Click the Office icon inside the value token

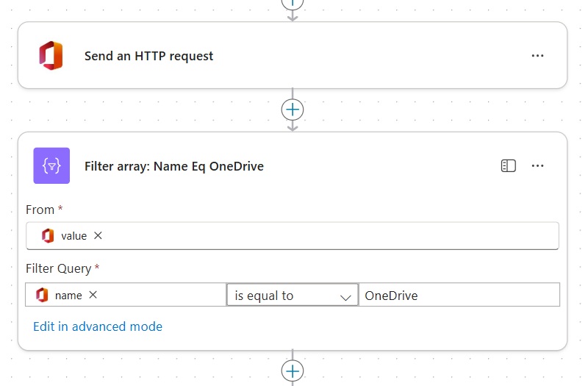coord(48,236)
